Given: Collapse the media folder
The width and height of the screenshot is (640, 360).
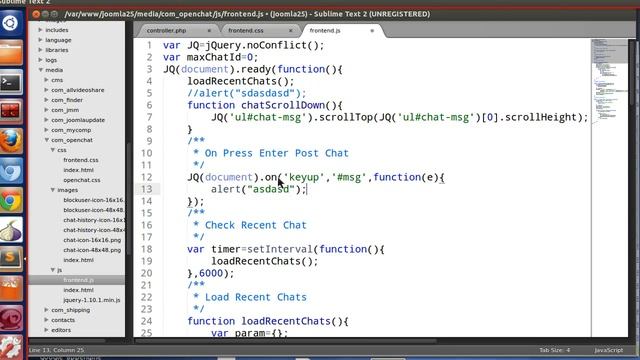Looking at the screenshot, I should click(40, 70).
